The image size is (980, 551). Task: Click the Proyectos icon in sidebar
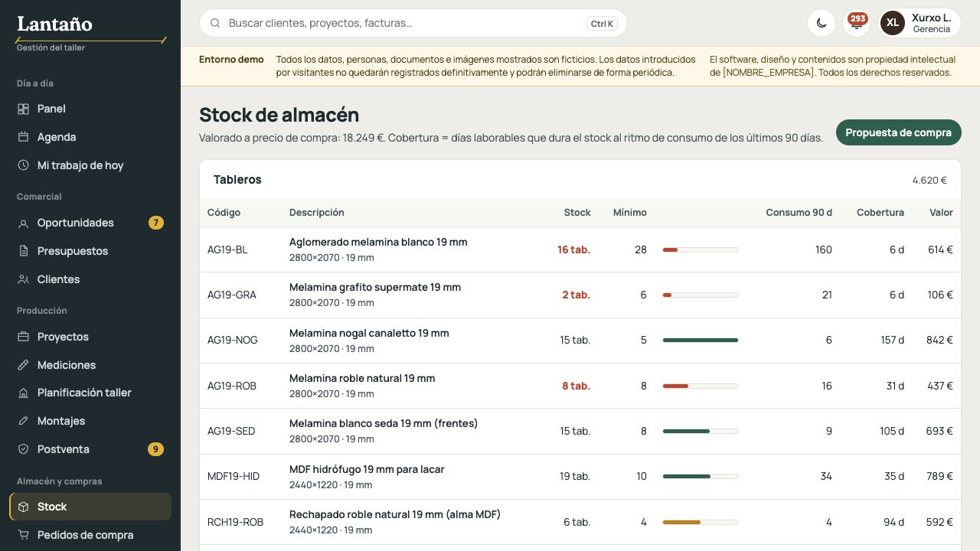point(23,337)
